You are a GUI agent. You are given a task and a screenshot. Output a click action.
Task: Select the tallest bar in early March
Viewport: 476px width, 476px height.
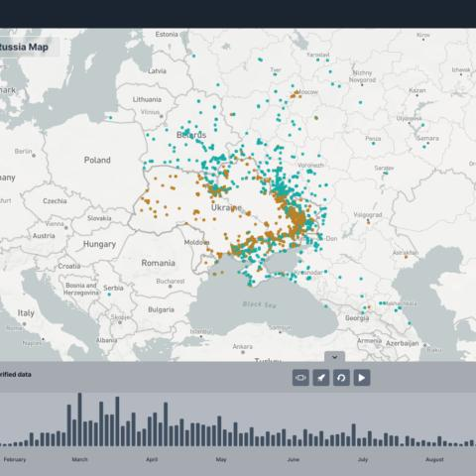click(x=79, y=419)
